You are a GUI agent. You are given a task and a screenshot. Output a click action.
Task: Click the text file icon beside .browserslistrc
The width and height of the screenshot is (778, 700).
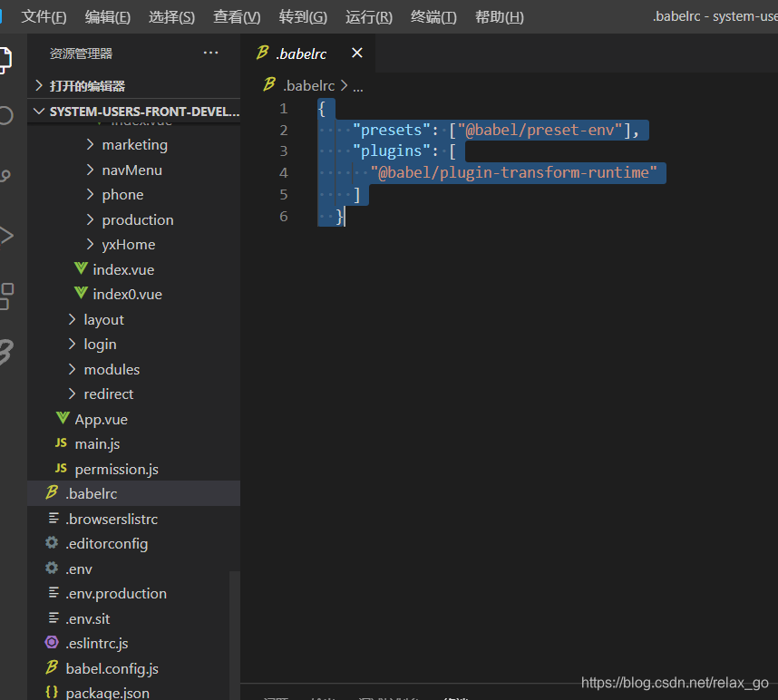tap(53, 519)
